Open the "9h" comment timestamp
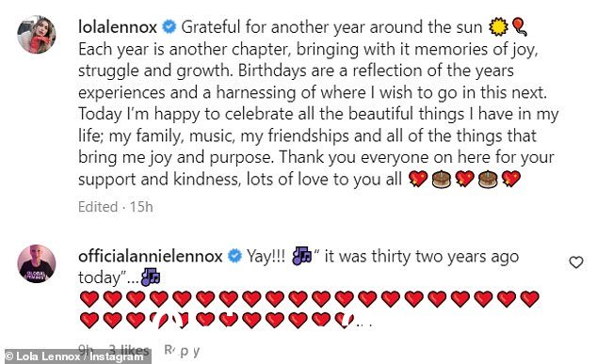Viewport: 597px width, 364px height. 86,349
